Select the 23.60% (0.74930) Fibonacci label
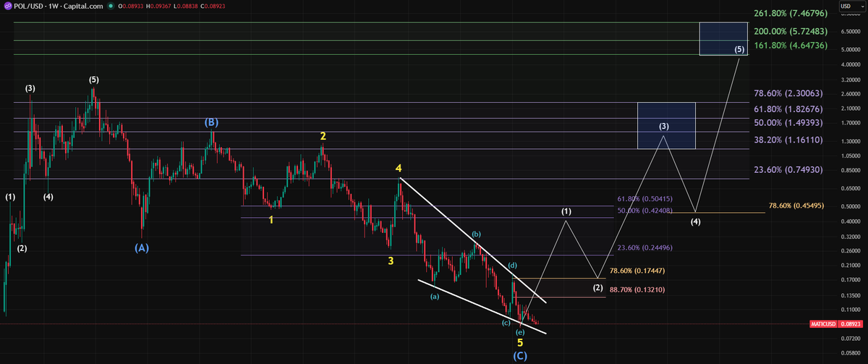Image resolution: width=868 pixels, height=364 pixels. pos(790,169)
